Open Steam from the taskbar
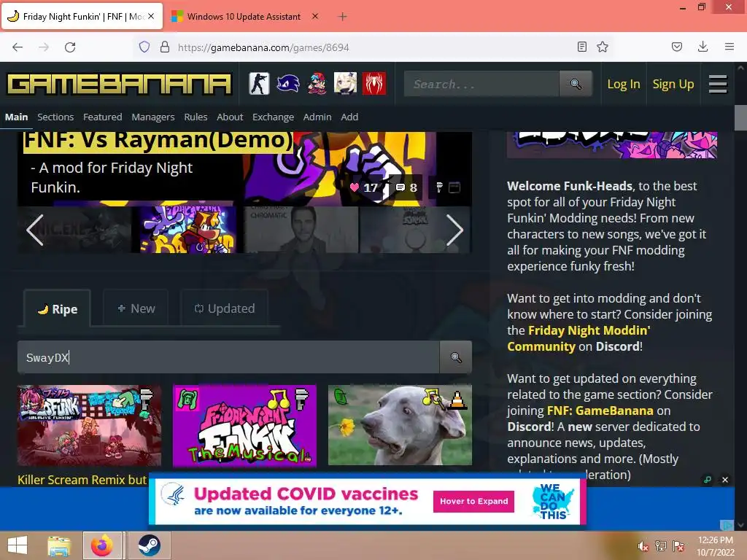Image resolution: width=747 pixels, height=560 pixels. click(x=149, y=545)
